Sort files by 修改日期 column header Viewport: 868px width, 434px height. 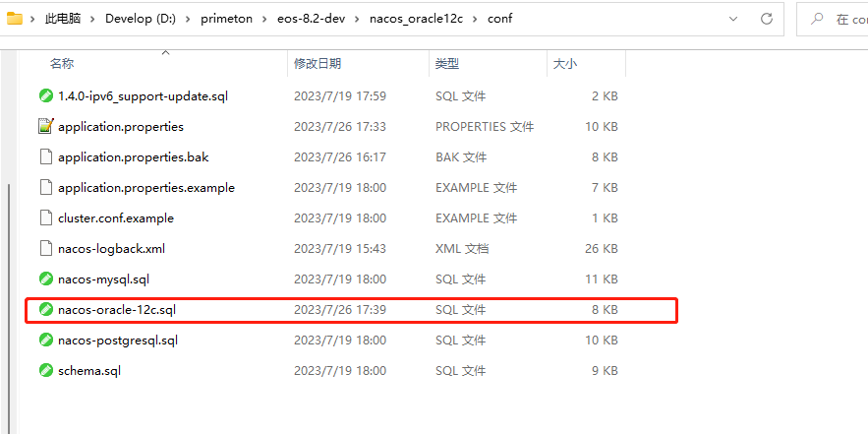[x=317, y=64]
